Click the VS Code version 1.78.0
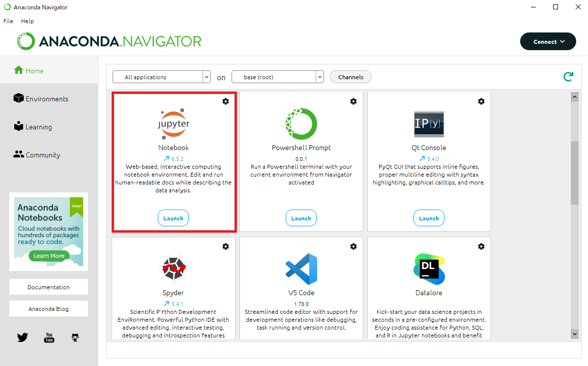Viewport: 588px width, 366px height. [x=301, y=304]
